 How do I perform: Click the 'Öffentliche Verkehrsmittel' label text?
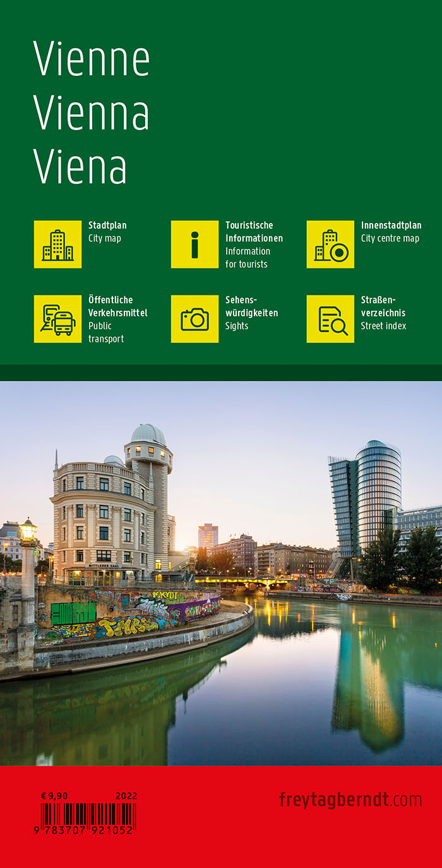[x=117, y=306]
